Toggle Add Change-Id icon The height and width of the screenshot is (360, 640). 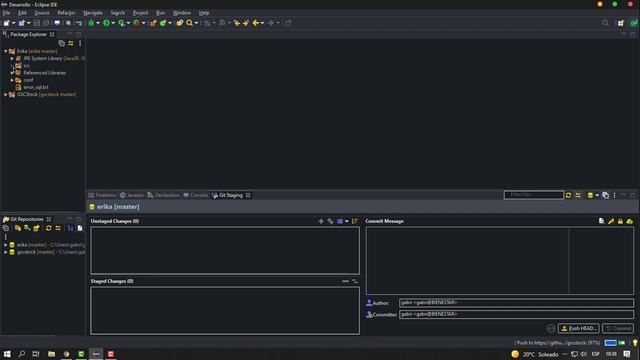point(630,221)
